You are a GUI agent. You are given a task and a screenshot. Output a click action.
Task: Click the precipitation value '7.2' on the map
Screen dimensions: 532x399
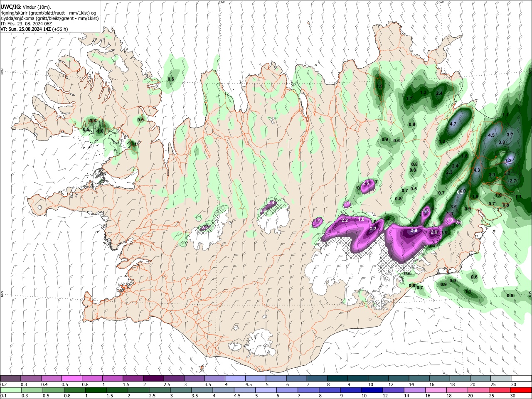tap(508, 160)
